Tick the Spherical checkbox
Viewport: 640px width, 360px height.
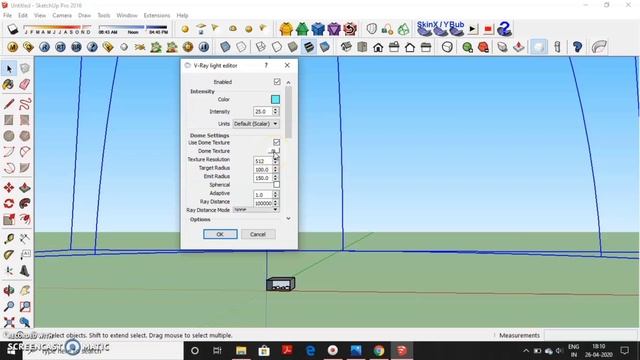pos(276,184)
